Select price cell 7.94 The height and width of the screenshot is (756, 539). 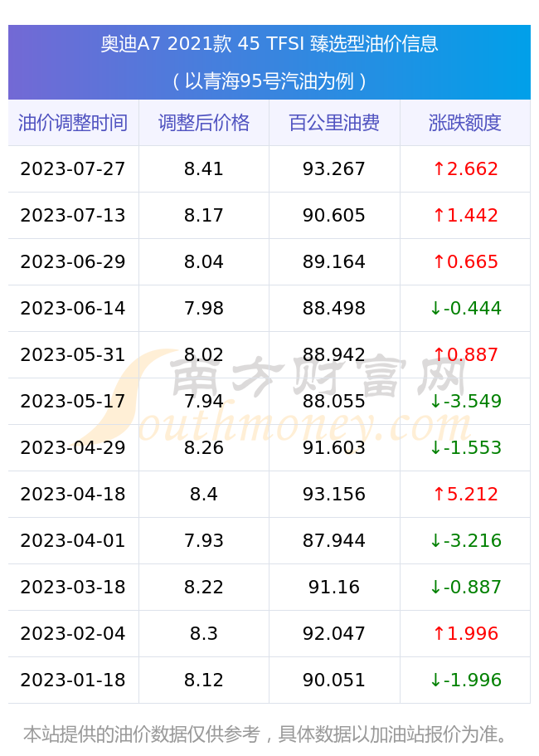[204, 401]
